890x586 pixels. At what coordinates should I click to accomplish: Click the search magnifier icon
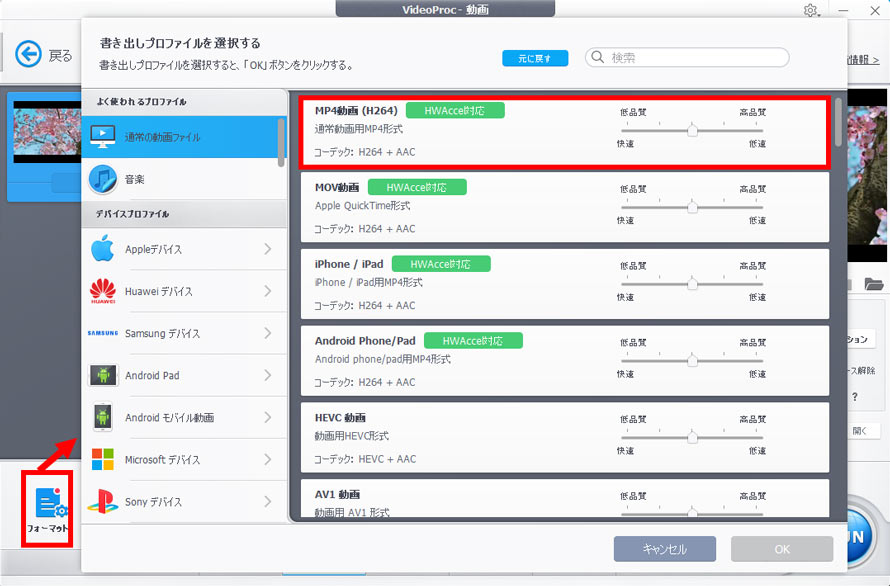click(598, 57)
